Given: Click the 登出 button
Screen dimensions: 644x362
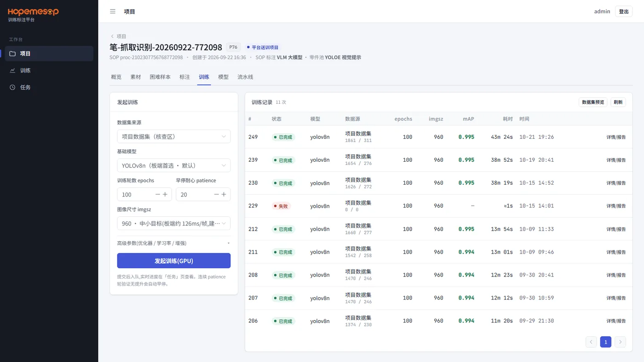Looking at the screenshot, I should point(624,11).
